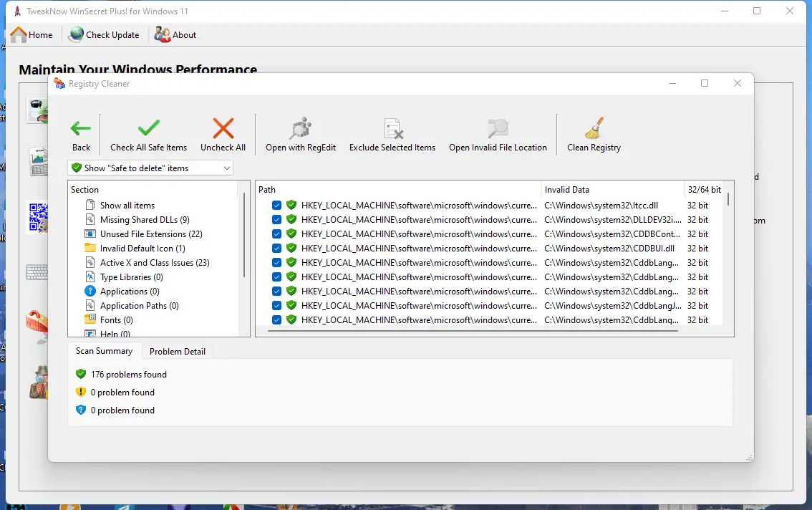Select Applications (0) section
The image size is (812, 510).
[130, 292]
